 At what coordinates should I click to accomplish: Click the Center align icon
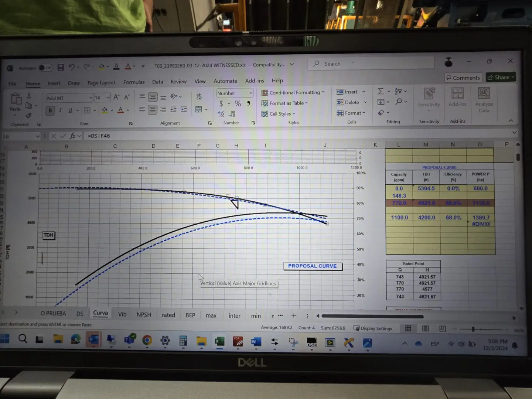point(153,110)
